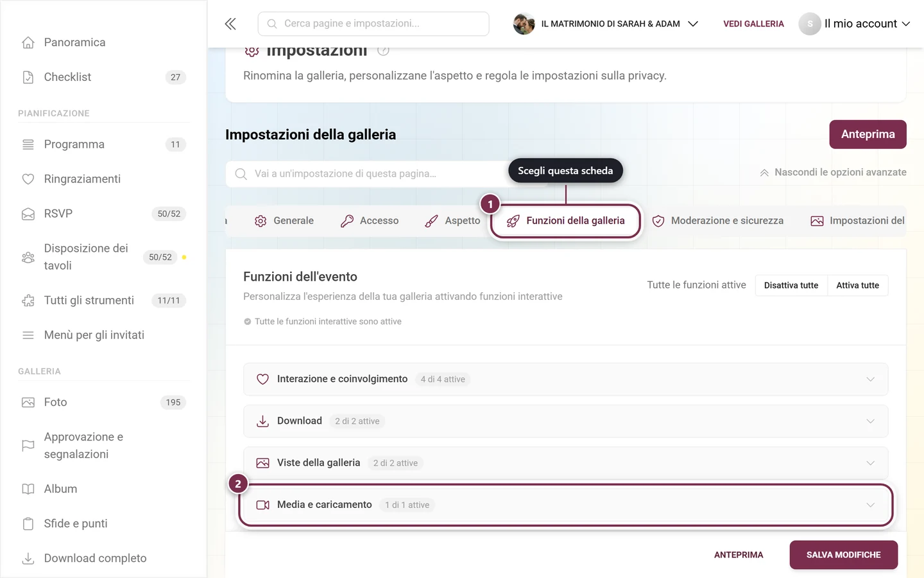Click the RSVP envelope icon
Viewport: 924px width, 578px height.
(28, 214)
